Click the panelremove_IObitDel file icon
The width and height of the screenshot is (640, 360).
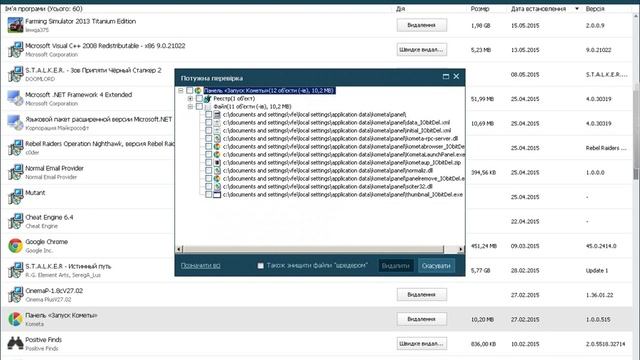pyautogui.click(x=217, y=178)
